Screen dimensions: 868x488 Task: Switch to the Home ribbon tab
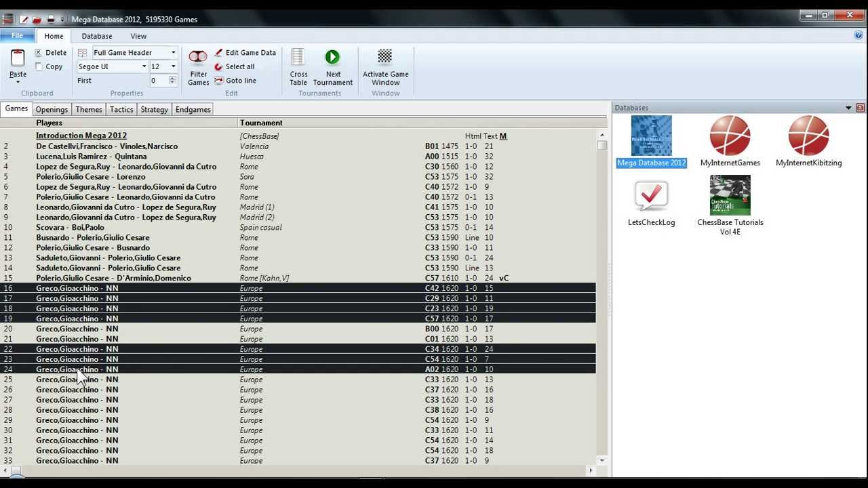(54, 36)
